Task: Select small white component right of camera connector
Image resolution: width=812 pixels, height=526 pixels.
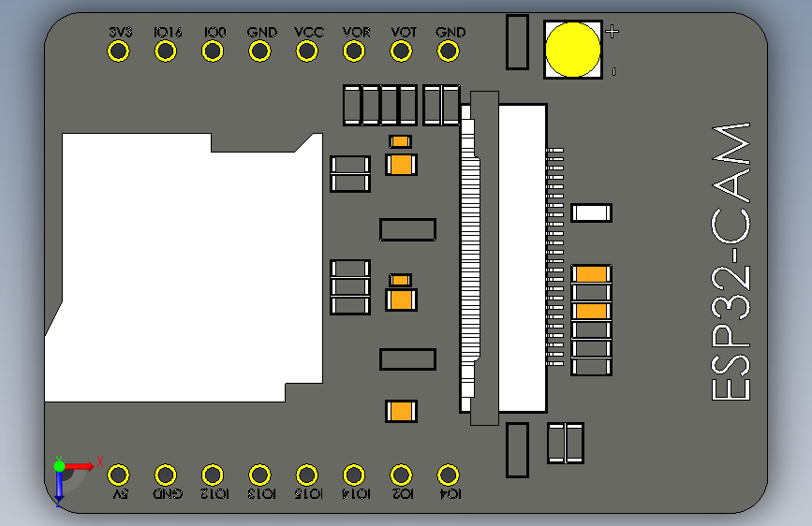Action: pos(591,212)
